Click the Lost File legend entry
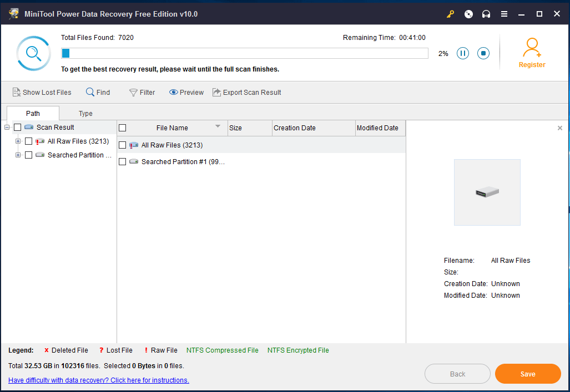The image size is (570, 392). pos(115,350)
